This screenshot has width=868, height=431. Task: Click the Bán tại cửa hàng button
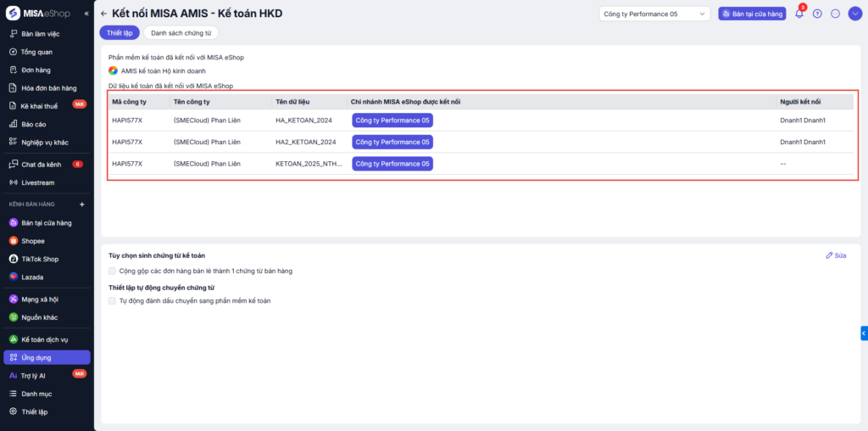(x=752, y=14)
